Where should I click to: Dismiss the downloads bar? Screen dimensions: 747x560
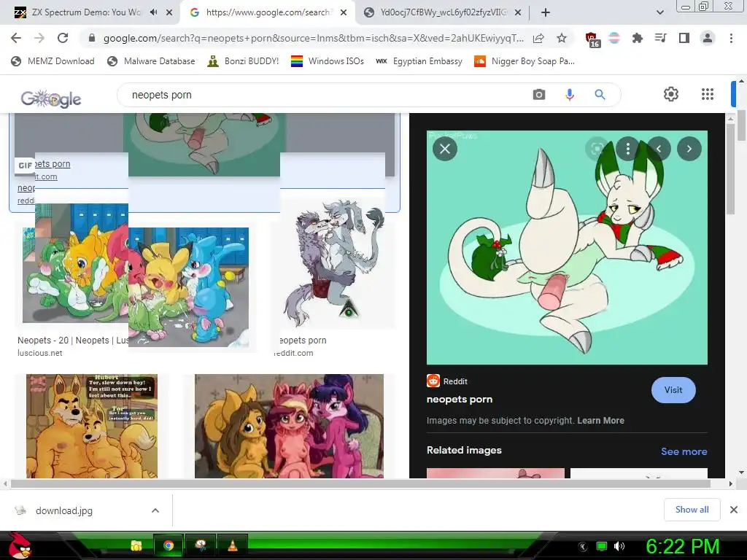coord(734,510)
